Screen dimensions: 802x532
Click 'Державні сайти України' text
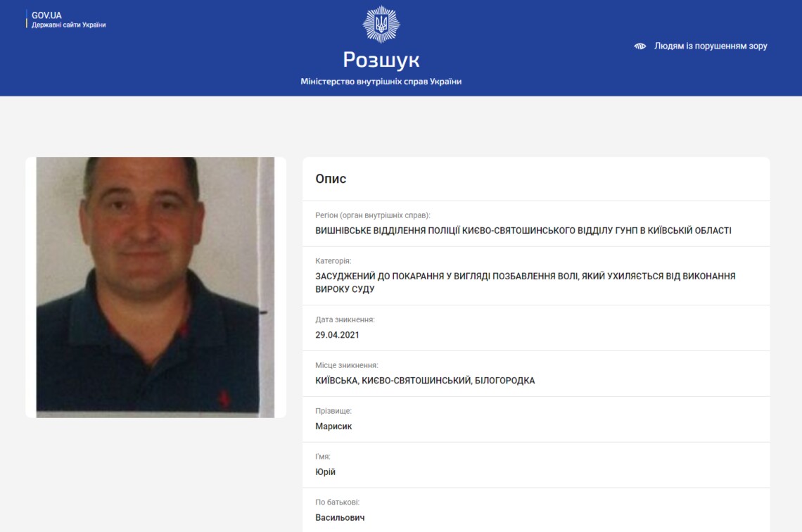point(68,25)
